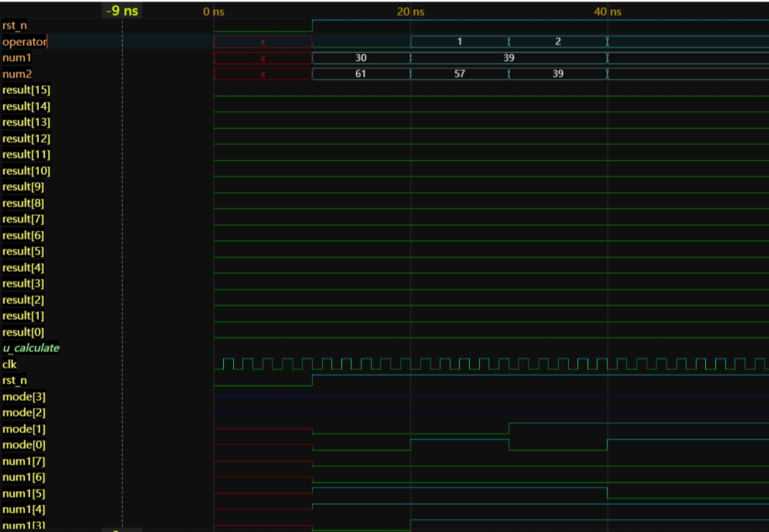The width and height of the screenshot is (769, 532).
Task: Select the operator signal name
Action: coord(24,42)
